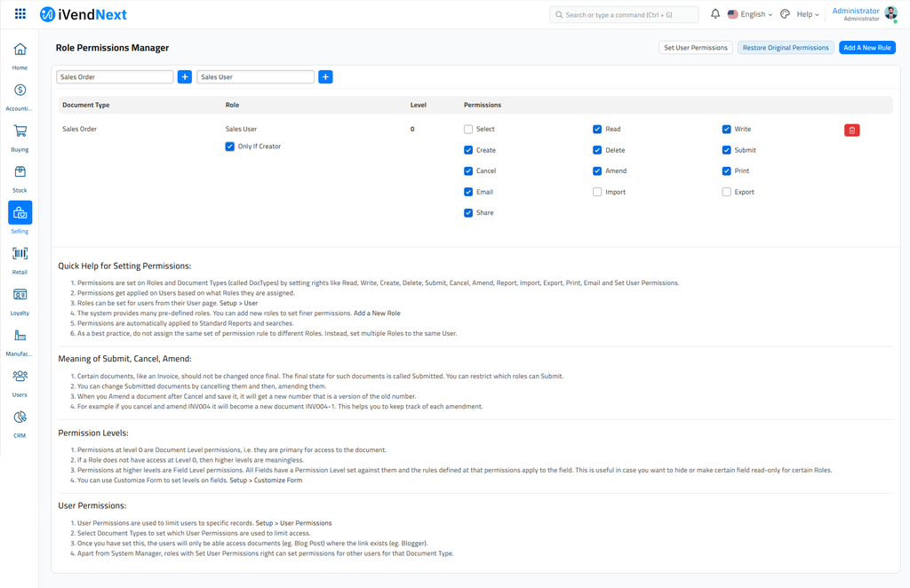Open the Users module in sidebar
This screenshot has height=588, width=910.
pyautogui.click(x=20, y=377)
